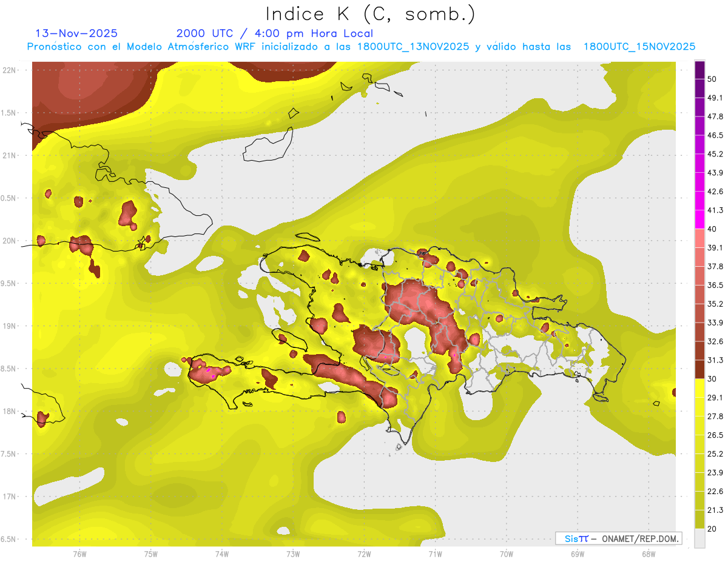Click the legend value '30'

point(712,379)
